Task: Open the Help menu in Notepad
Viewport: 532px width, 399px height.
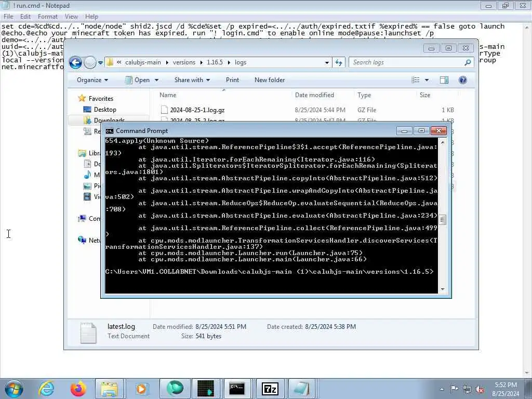Action: [91, 16]
